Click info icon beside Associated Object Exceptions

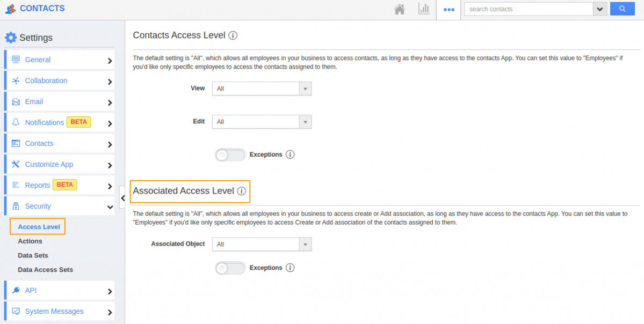290,268
